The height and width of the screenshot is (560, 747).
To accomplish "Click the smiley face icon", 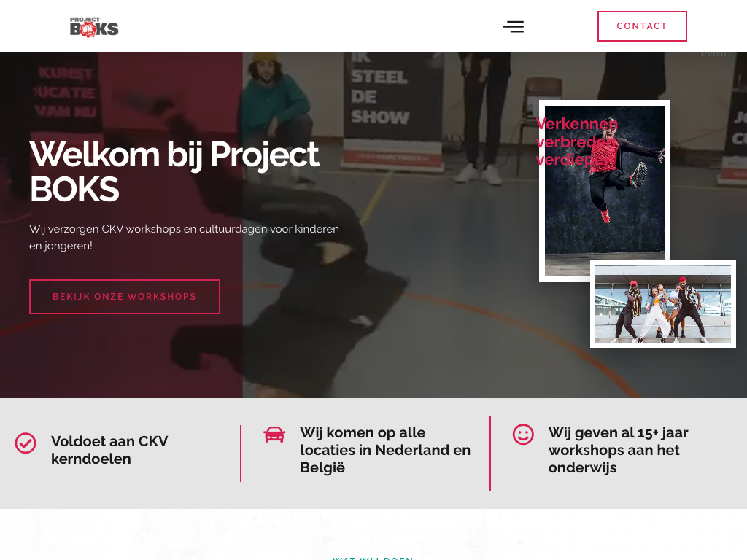I will (x=523, y=435).
